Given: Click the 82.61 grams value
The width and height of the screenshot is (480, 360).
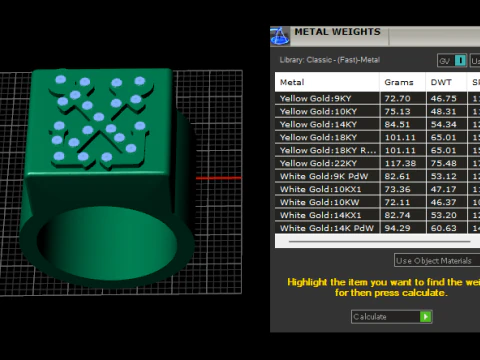Looking at the screenshot, I should 397,177.
